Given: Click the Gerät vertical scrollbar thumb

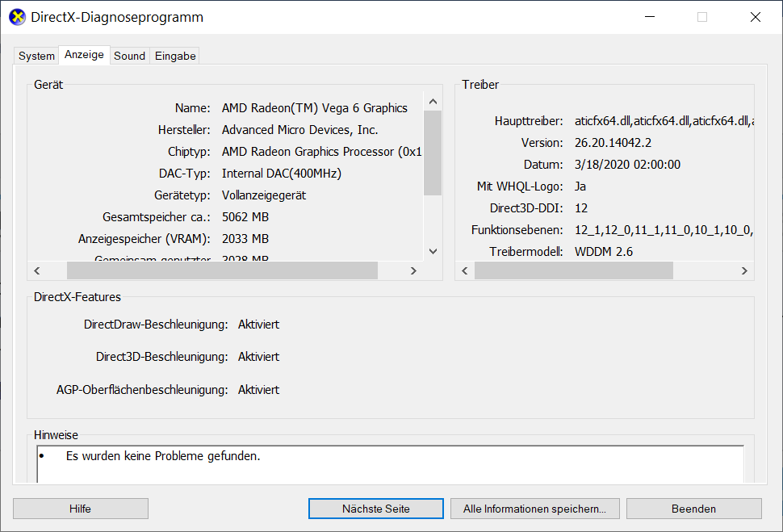Looking at the screenshot, I should [433, 153].
